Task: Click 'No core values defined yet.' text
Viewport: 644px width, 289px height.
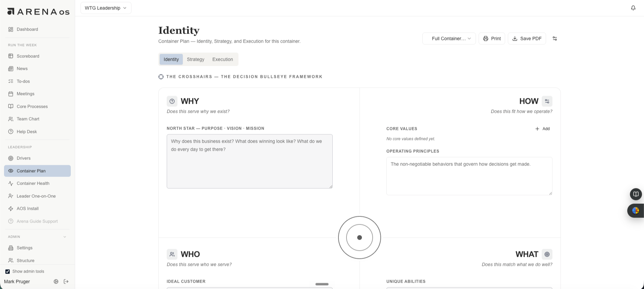Action: 411,139
